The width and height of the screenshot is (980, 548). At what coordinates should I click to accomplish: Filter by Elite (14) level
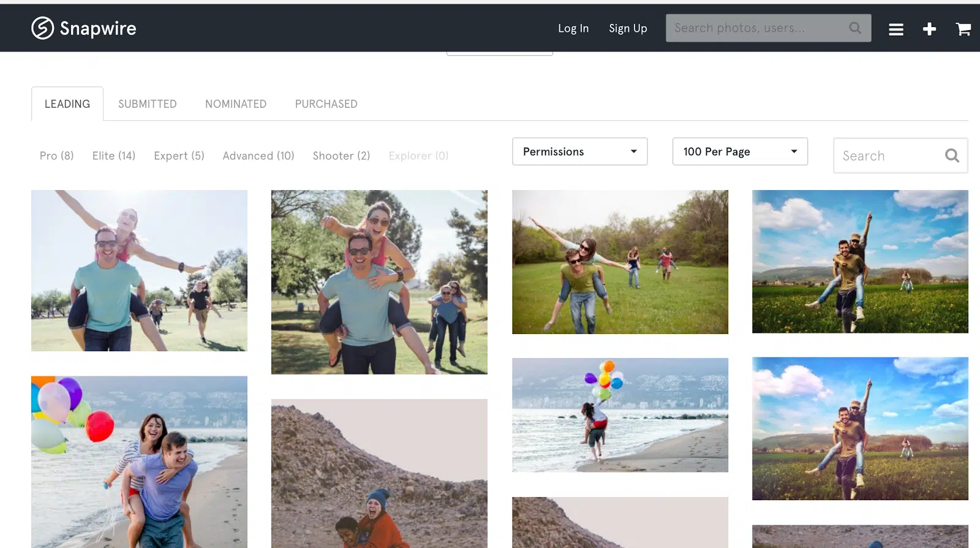114,156
